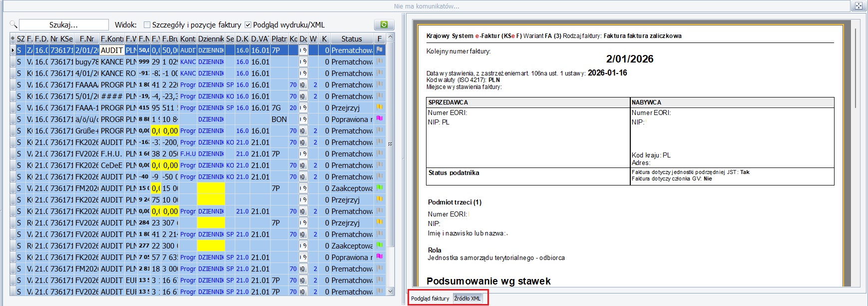Viewport: 868px width, 306px height.
Task: Click the icon right of the messages bar
Action: [x=859, y=6]
